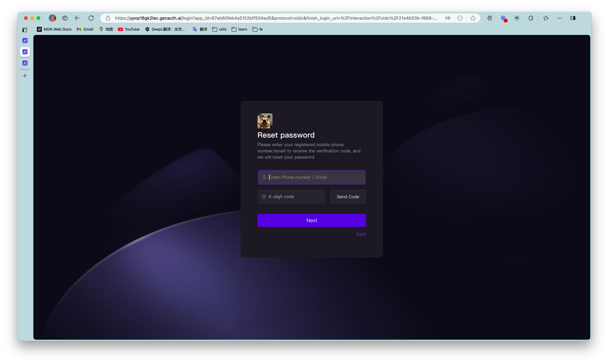Open the Extensions puzzle icon
The image size is (609, 364).
531,18
